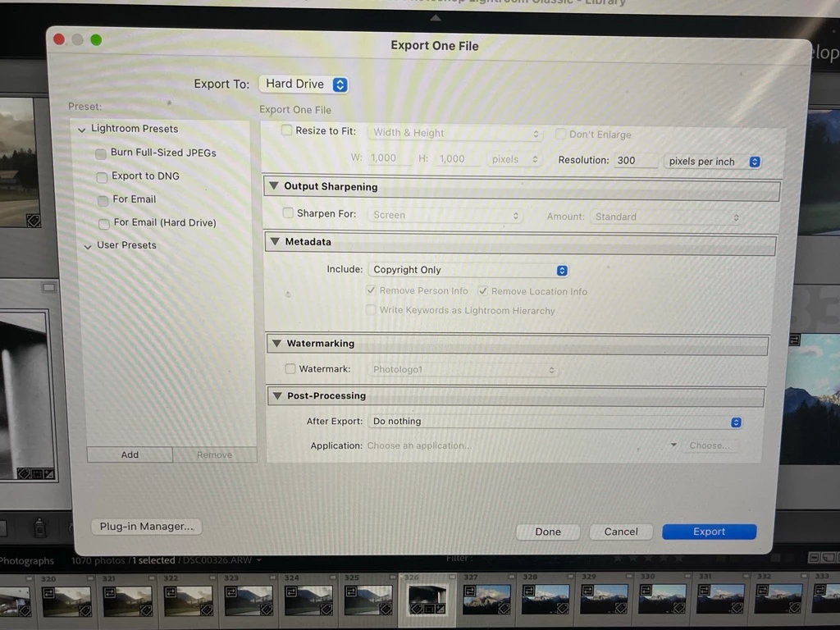Screen dimensions: 840x630
Task: Click the Resolution 300 input field
Action: 636,160
